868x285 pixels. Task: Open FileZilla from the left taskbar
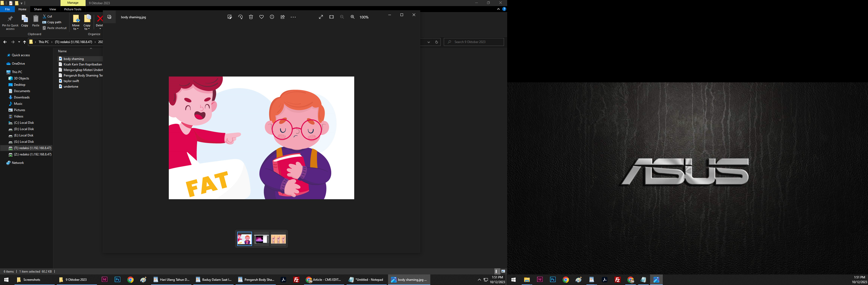click(296, 280)
